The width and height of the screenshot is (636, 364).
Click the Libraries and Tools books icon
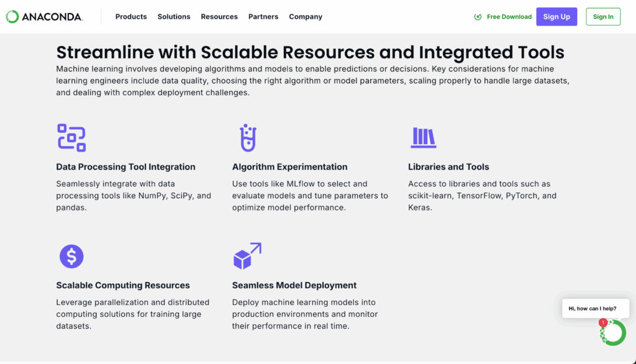[424, 137]
